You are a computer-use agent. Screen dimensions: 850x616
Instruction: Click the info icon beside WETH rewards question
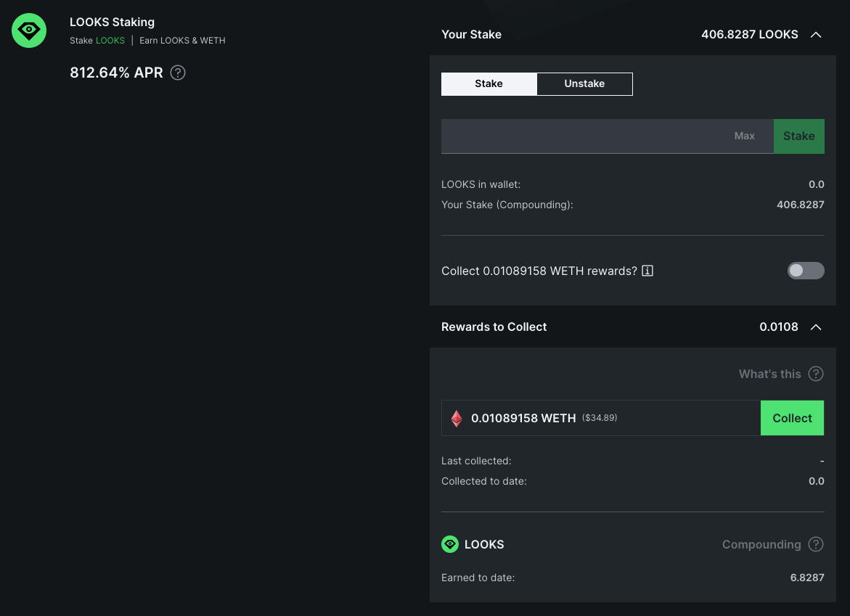[x=647, y=271]
